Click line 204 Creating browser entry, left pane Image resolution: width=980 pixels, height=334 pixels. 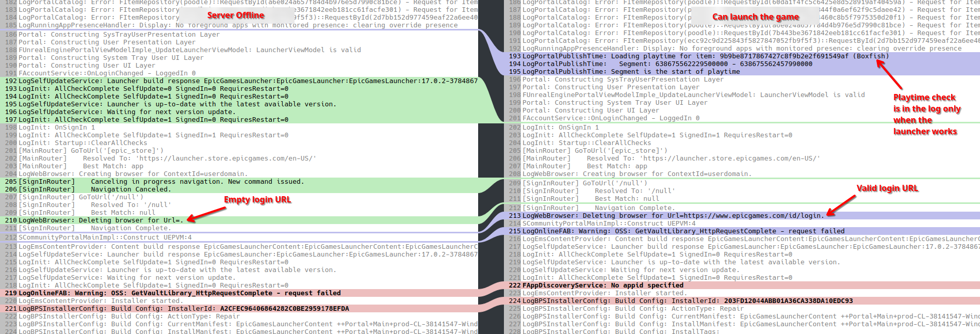[133, 174]
